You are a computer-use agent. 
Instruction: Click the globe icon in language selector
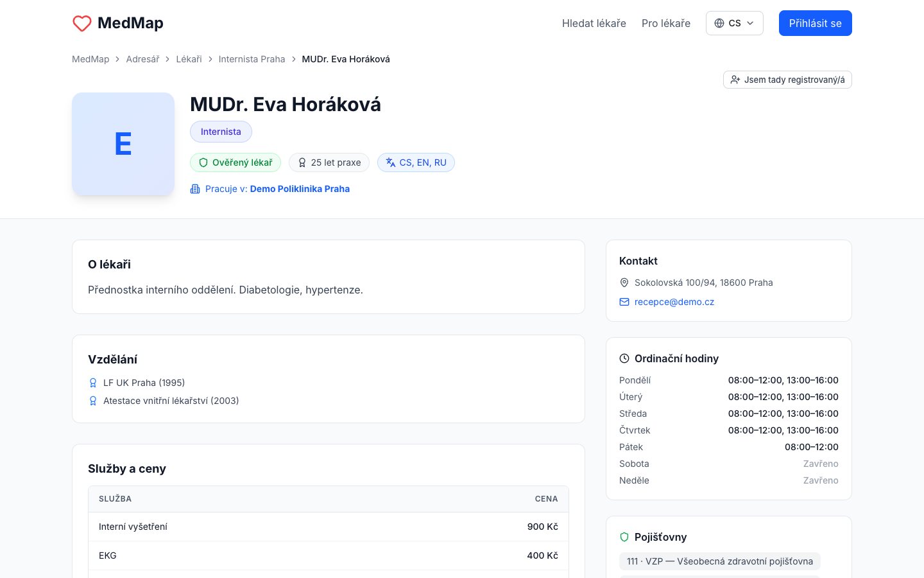(x=719, y=23)
